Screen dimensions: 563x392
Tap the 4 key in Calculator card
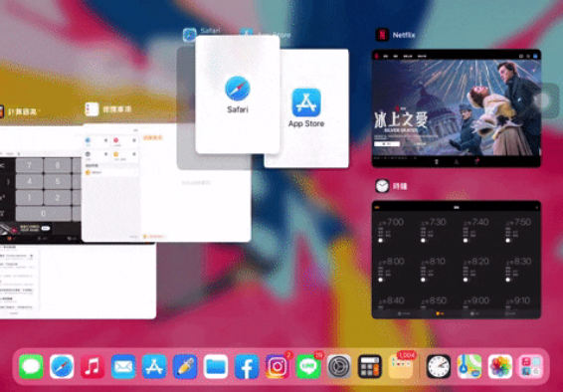point(30,182)
